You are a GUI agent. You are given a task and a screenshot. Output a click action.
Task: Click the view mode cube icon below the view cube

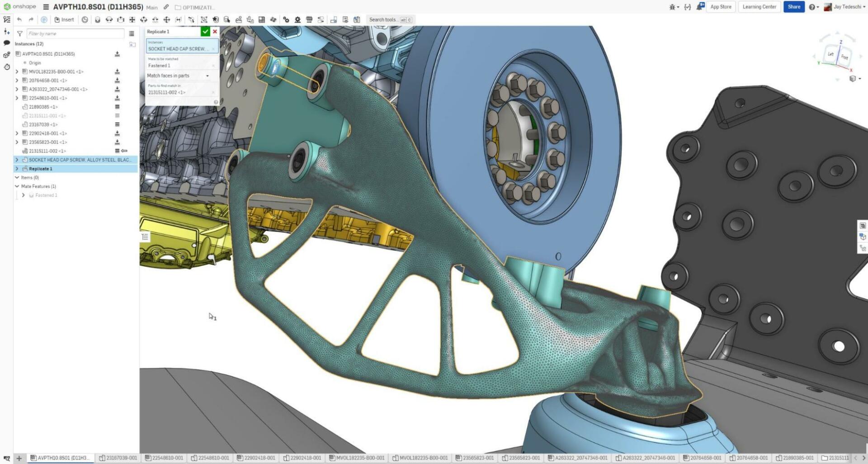(x=854, y=78)
